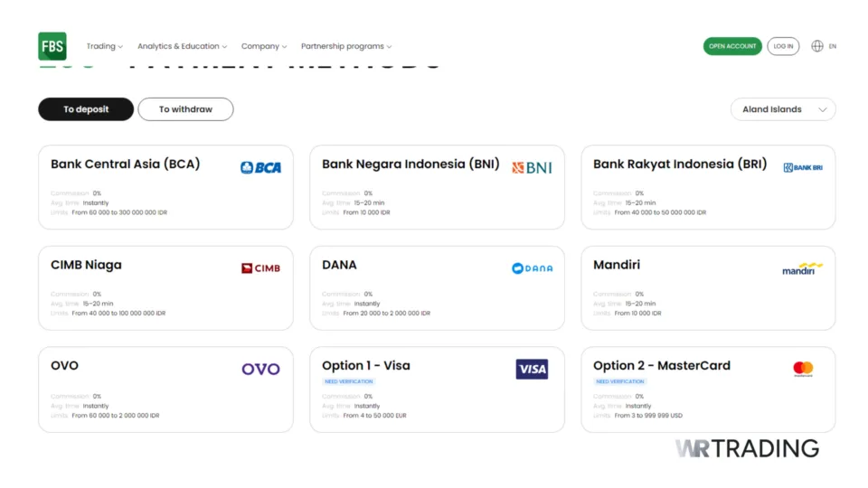Expand the Trading menu
Image resolution: width=868 pixels, height=488 pixels.
pyautogui.click(x=106, y=46)
